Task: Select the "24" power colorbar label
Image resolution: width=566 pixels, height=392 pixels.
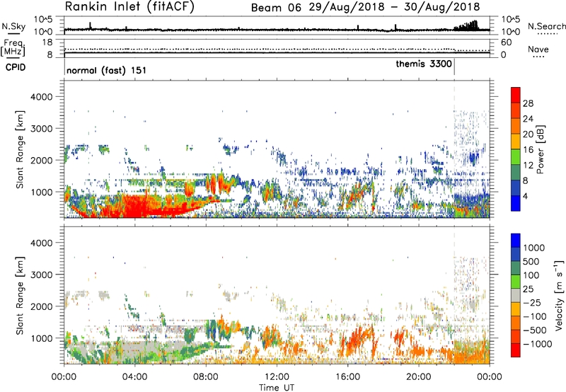Action: [528, 119]
